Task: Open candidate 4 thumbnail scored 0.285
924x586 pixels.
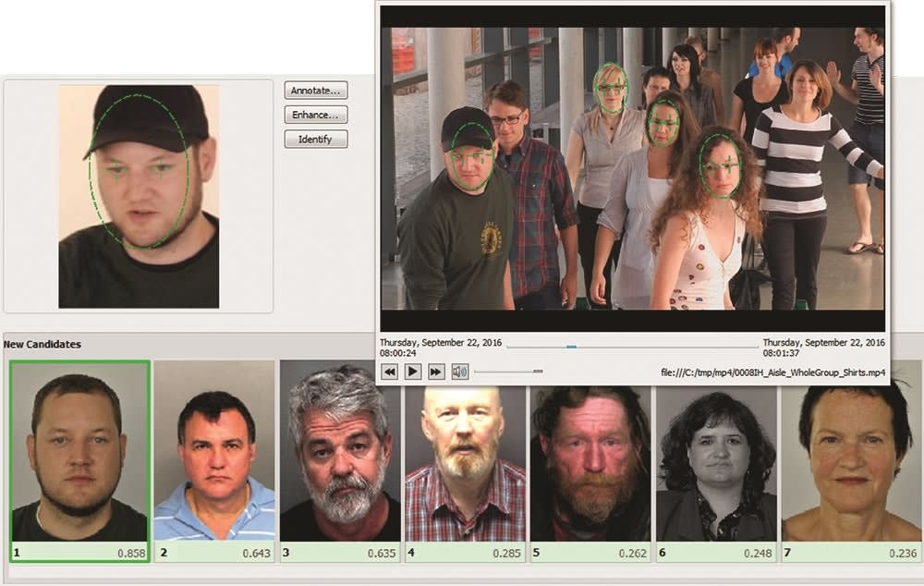Action: pos(465,451)
